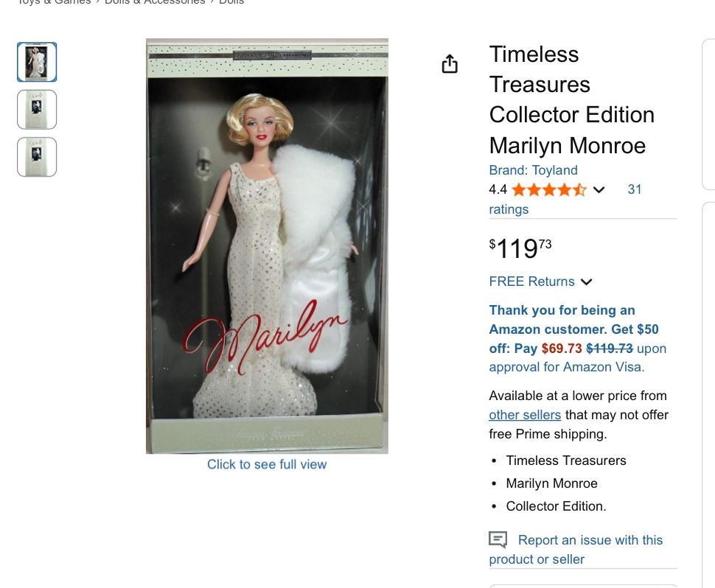Open the Brand: Toyland link
Viewport: 715px width, 588px height.
tap(533, 170)
